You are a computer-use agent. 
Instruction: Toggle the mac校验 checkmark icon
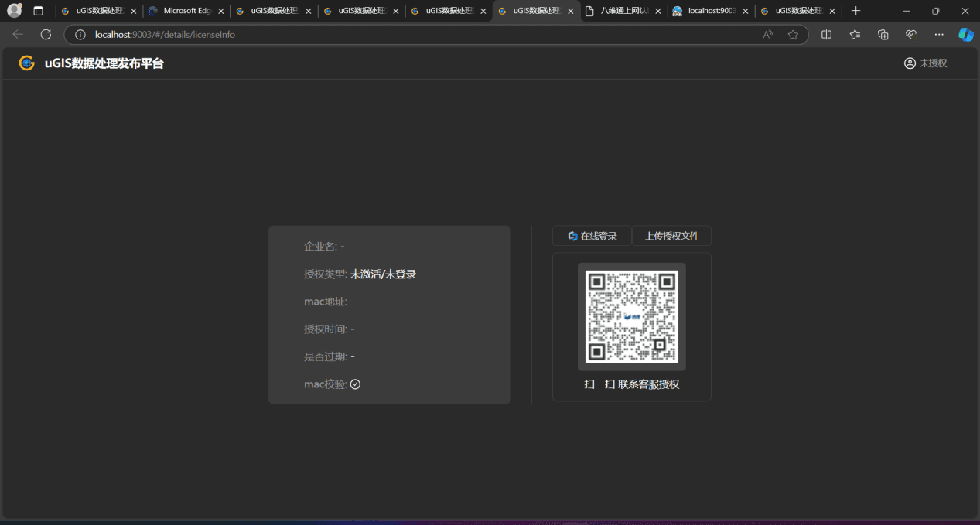[x=355, y=384]
